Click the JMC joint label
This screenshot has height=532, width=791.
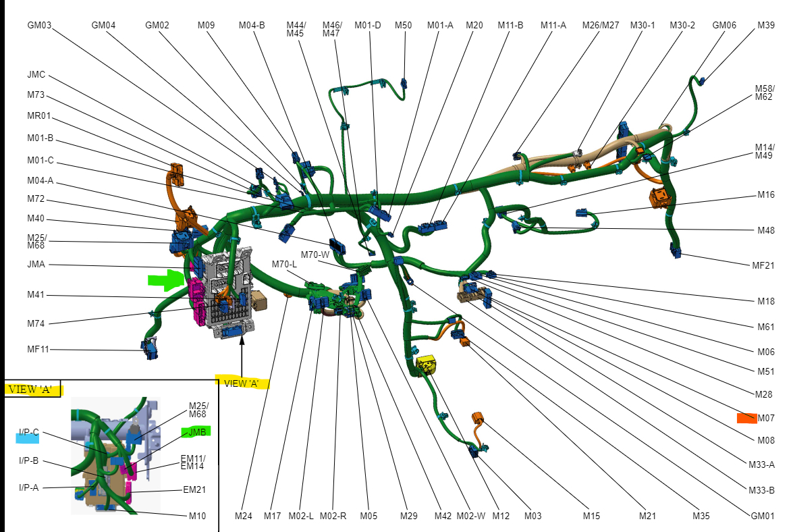point(36,75)
